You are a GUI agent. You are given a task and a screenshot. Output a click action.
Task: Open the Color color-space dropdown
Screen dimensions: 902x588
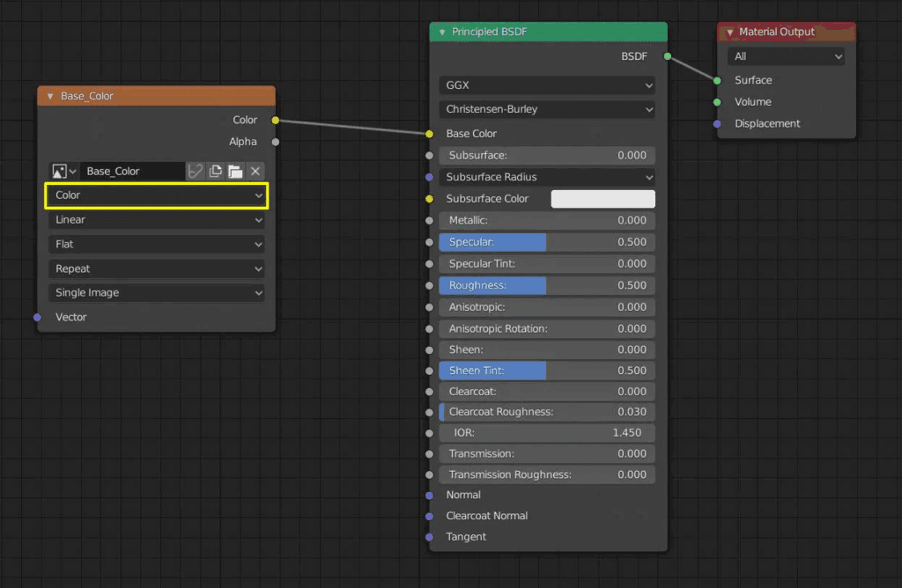point(157,195)
